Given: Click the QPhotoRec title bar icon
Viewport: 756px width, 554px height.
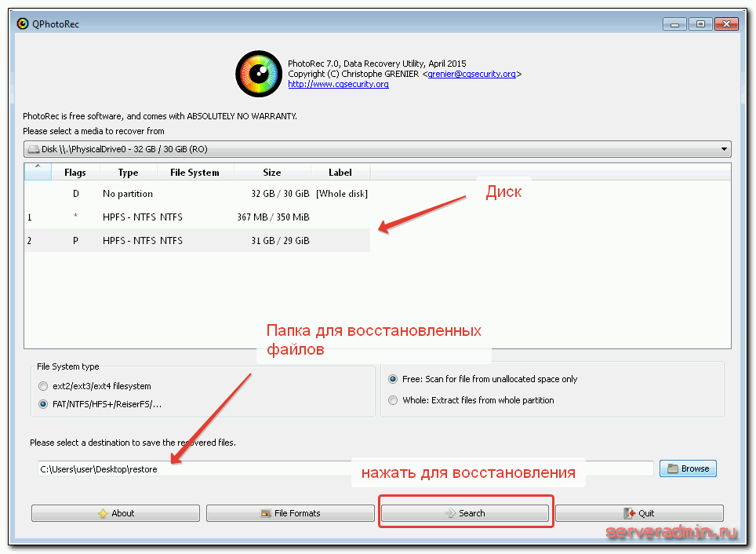Looking at the screenshot, I should pos(24,24).
